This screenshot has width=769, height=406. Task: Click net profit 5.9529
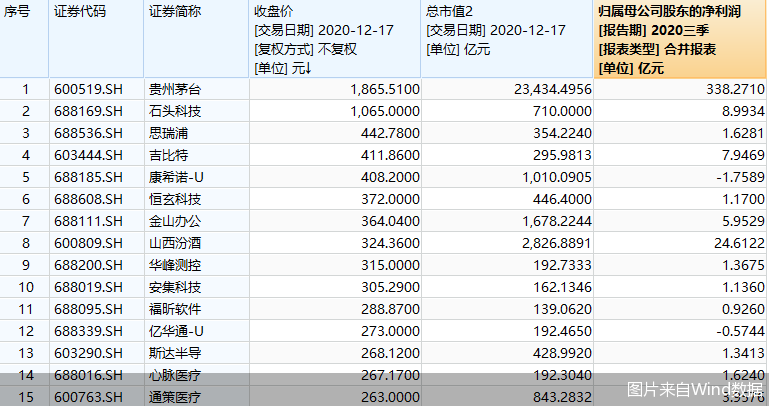(743, 221)
